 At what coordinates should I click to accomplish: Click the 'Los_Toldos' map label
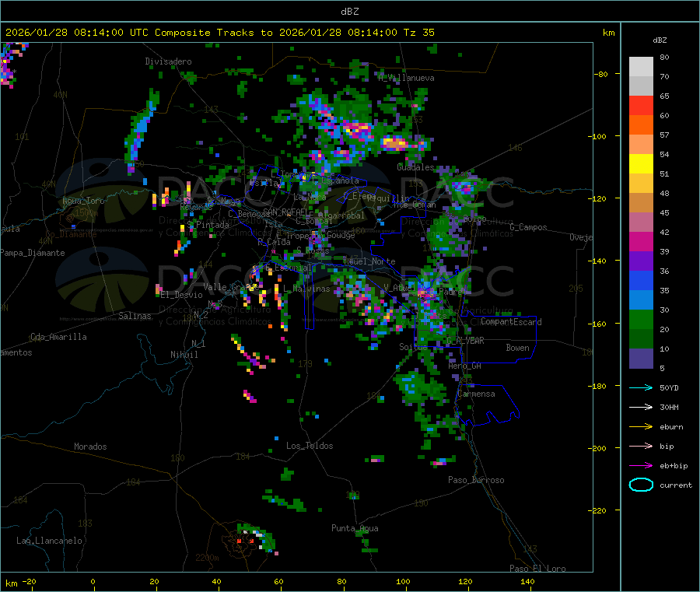coord(310,446)
